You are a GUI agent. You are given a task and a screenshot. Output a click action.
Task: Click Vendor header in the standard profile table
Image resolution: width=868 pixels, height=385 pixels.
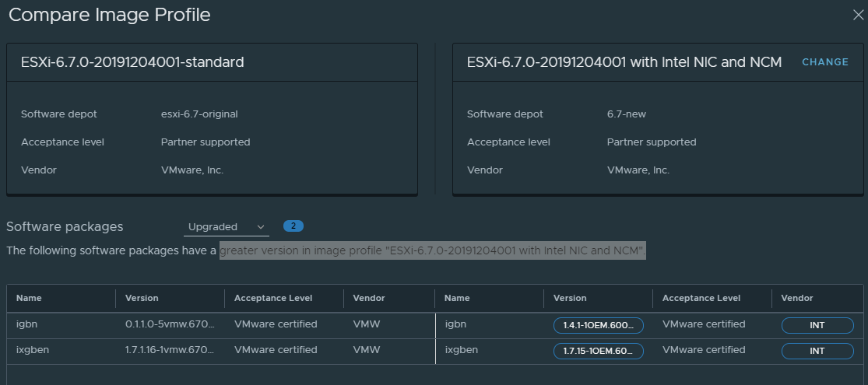369,298
